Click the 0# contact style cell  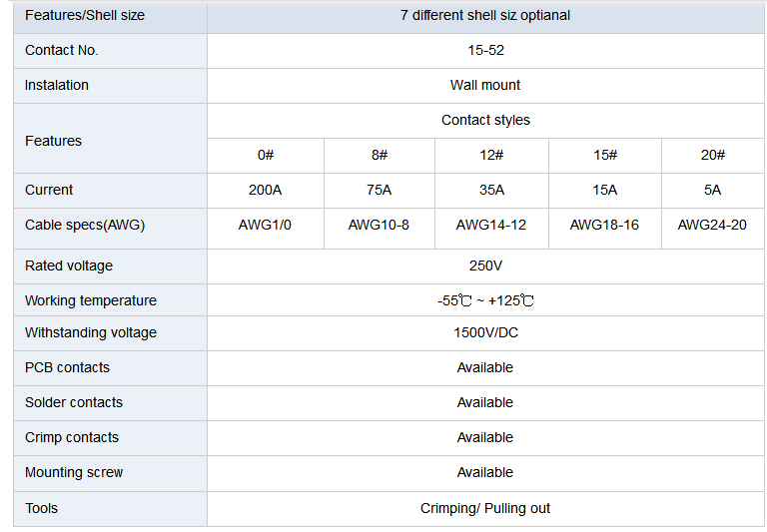tap(266, 156)
